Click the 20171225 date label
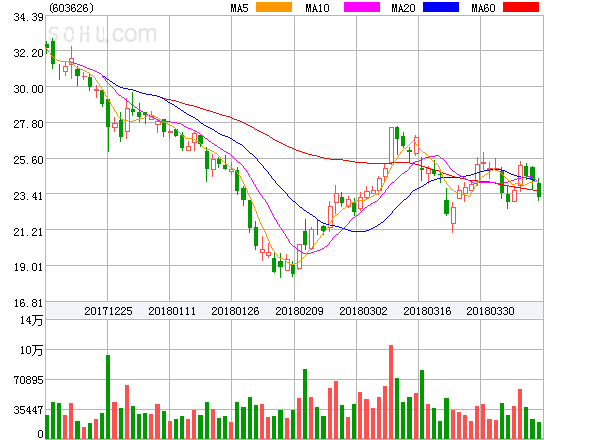 108,311
